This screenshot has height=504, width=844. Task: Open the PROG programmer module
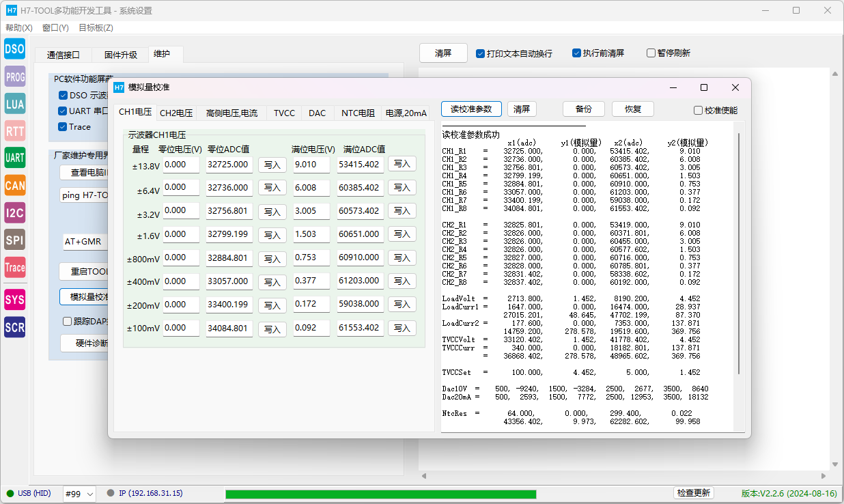pyautogui.click(x=15, y=77)
